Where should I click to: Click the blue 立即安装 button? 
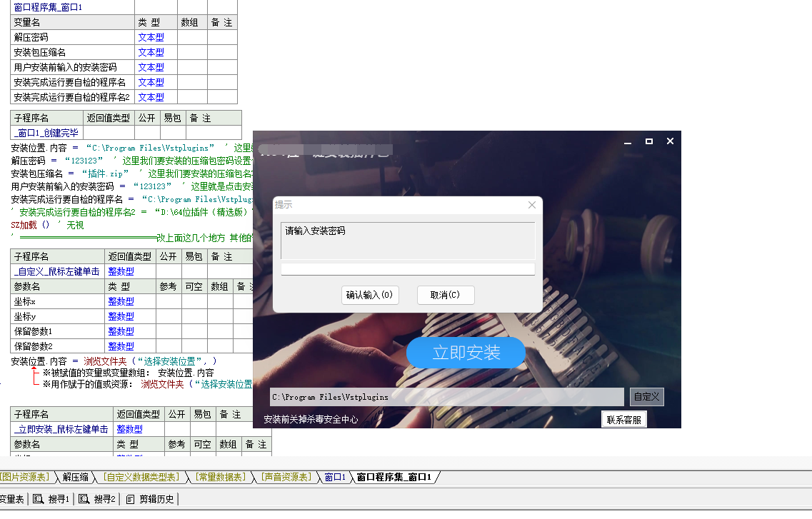click(466, 353)
